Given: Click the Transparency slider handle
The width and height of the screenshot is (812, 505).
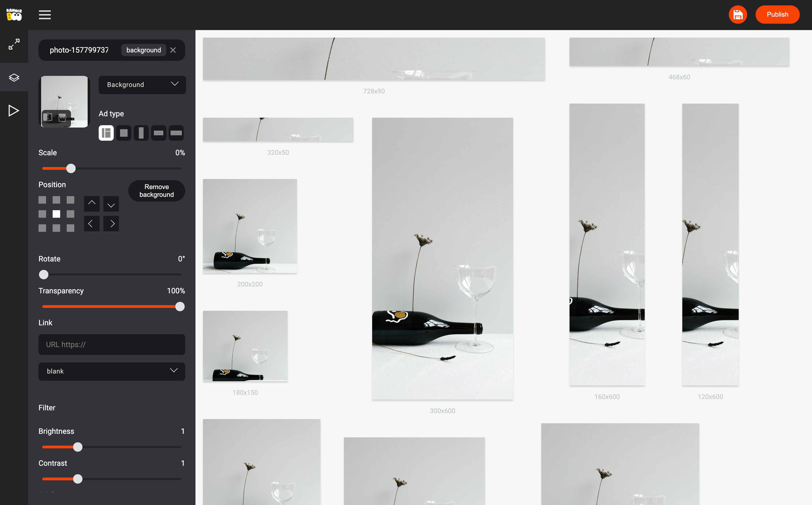Looking at the screenshot, I should 180,306.
